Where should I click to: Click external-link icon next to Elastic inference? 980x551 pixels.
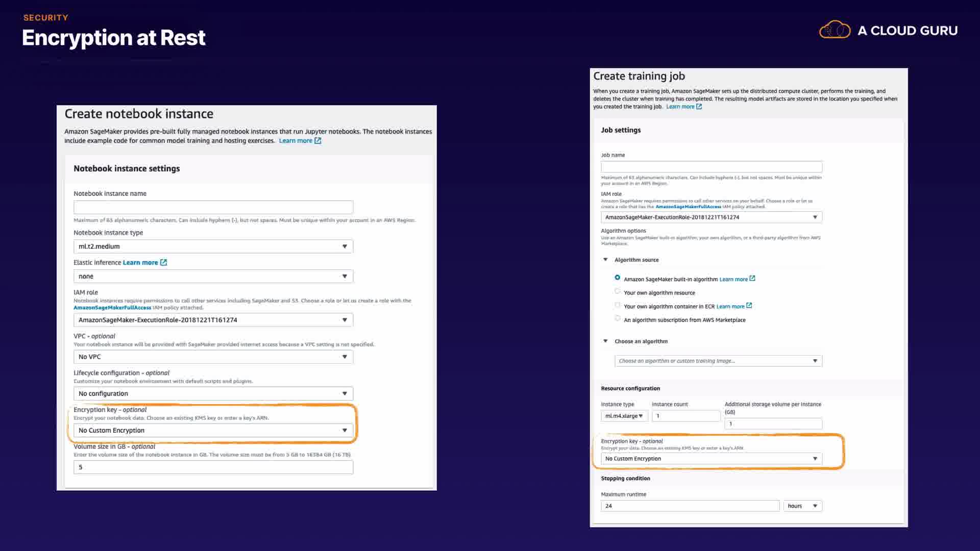(x=163, y=262)
